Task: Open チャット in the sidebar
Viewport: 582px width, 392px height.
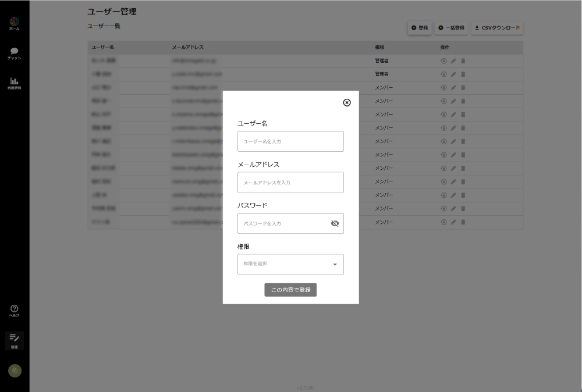Action: click(14, 54)
